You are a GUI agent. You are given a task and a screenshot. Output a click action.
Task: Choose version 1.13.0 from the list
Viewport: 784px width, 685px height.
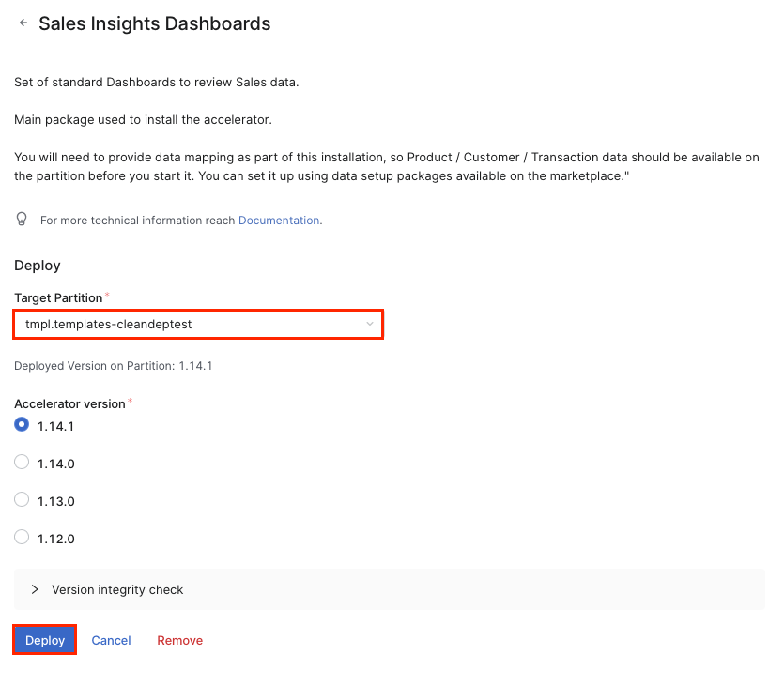pos(21,499)
